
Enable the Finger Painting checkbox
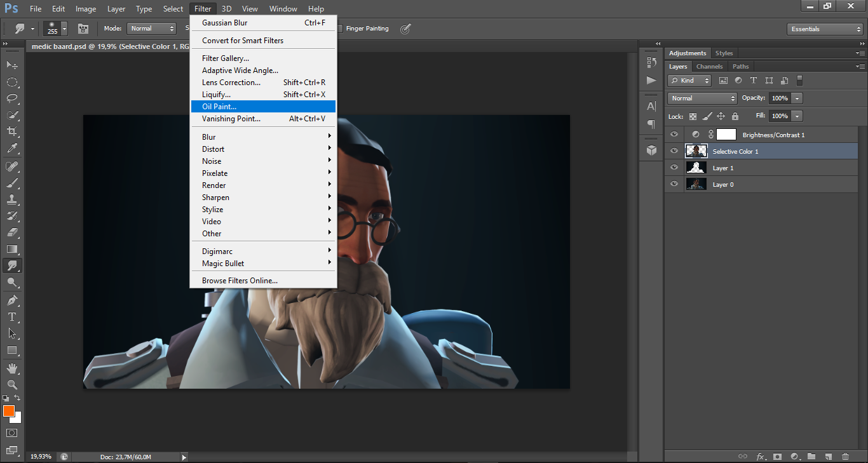[x=341, y=29]
